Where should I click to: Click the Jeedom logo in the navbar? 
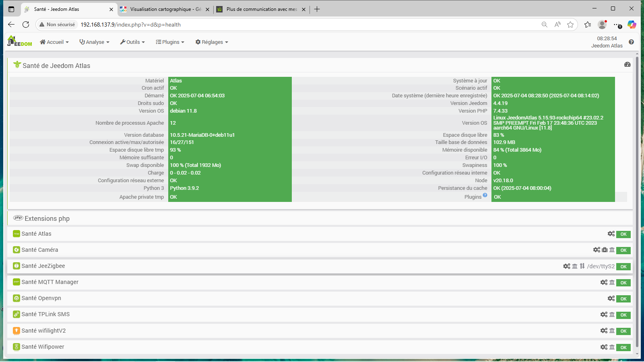coord(20,41)
